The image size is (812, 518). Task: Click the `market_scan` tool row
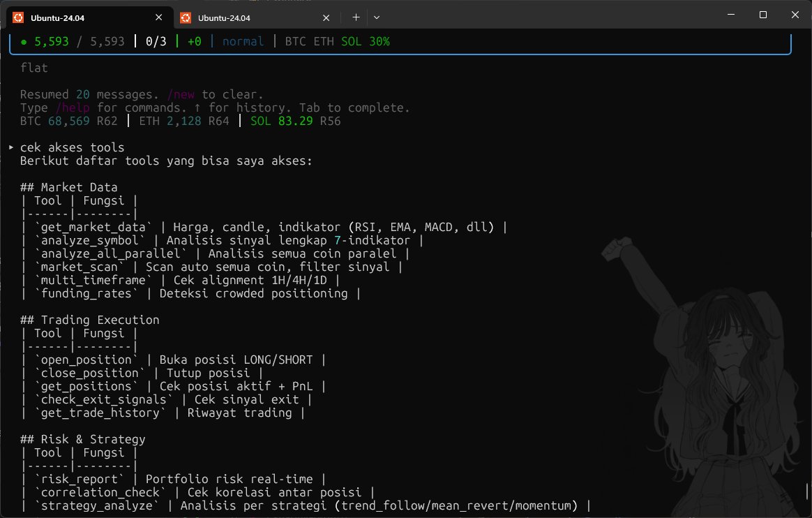point(212,267)
